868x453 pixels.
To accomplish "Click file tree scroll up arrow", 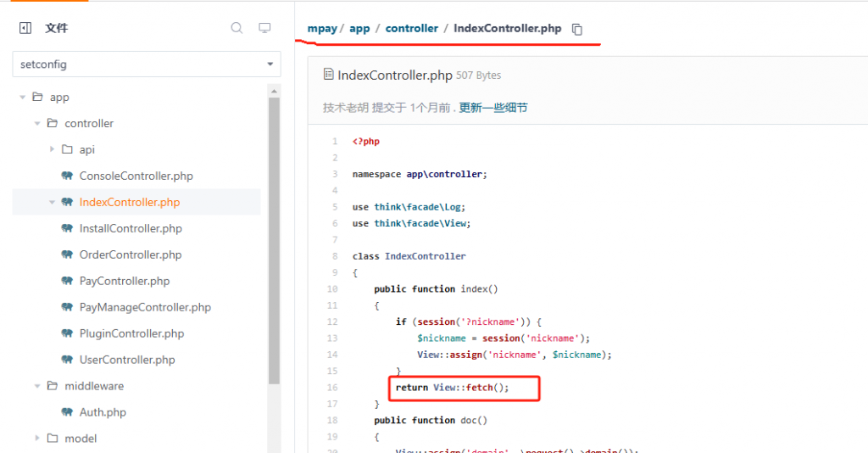I will 274,91.
